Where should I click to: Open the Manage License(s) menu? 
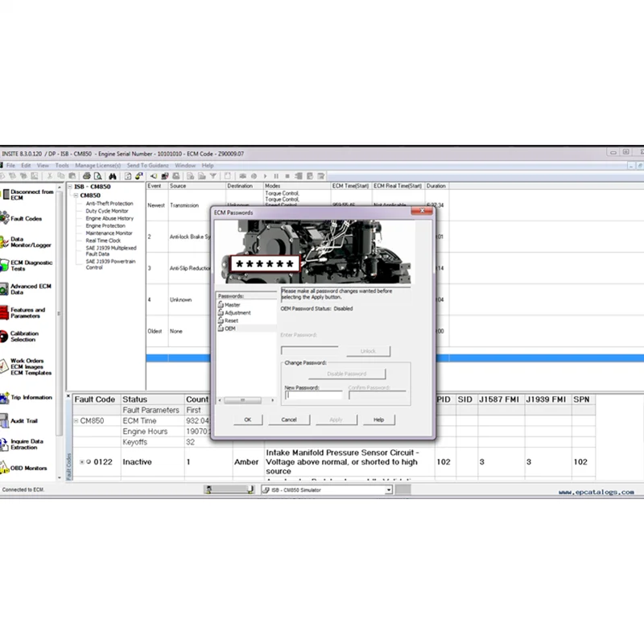(97, 166)
